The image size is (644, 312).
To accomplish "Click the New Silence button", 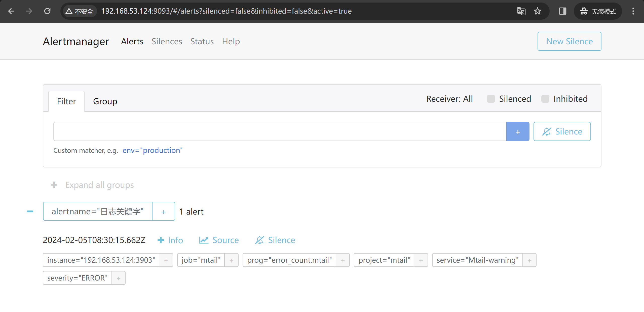I will click(569, 41).
